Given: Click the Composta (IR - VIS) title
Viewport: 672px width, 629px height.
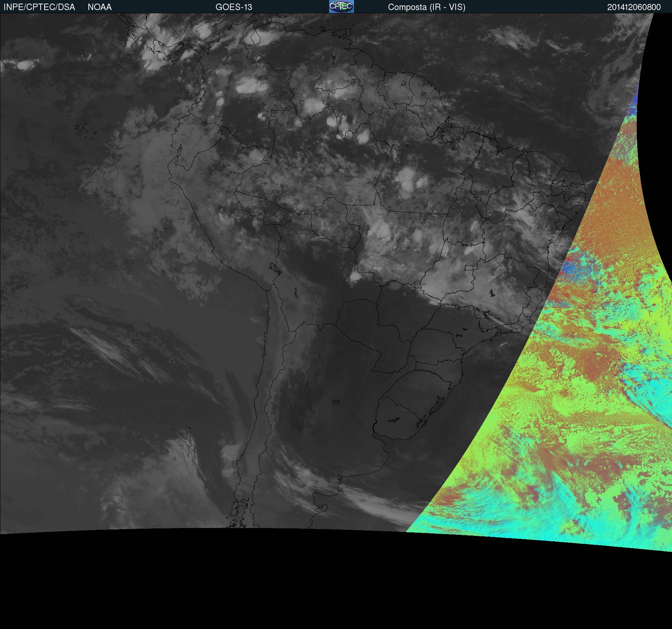Looking at the screenshot, I should pos(427,7).
